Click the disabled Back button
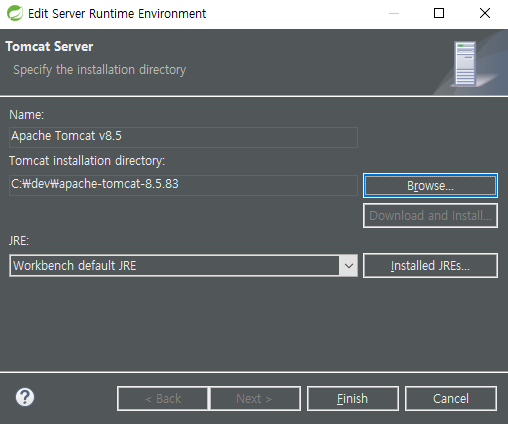This screenshot has width=508, height=424. (163, 399)
